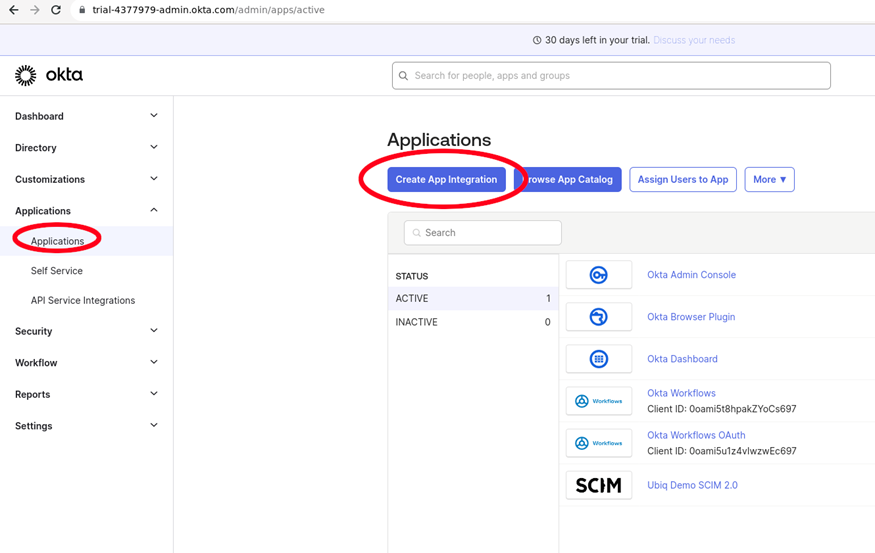875x553 pixels.
Task: Click the Okta sunburst logo
Action: (x=25, y=75)
